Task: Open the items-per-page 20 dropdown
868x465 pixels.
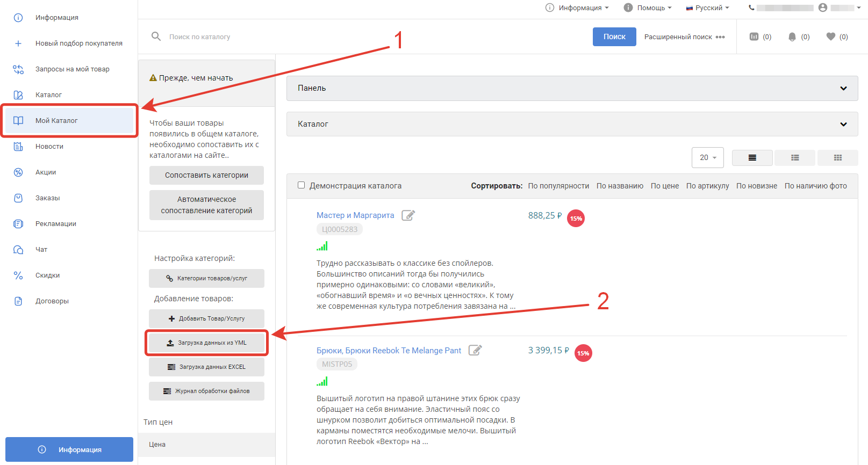Action: point(707,158)
